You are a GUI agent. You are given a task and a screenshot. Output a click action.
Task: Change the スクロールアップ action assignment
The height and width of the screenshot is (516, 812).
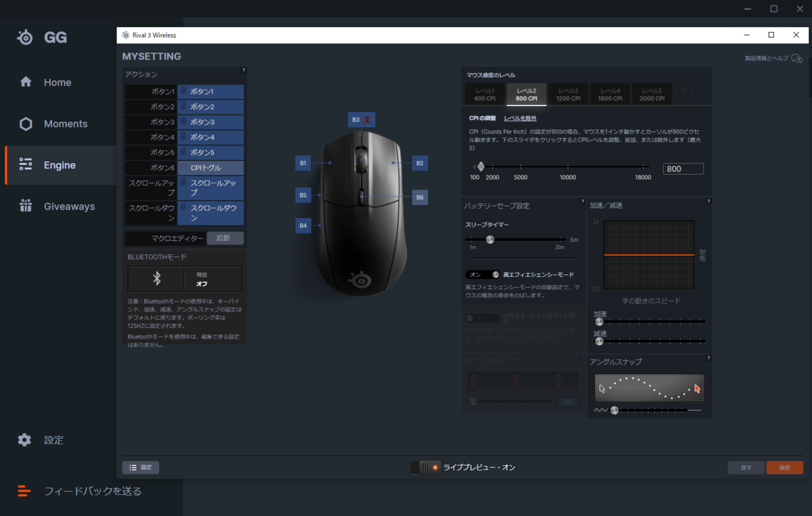pos(210,188)
